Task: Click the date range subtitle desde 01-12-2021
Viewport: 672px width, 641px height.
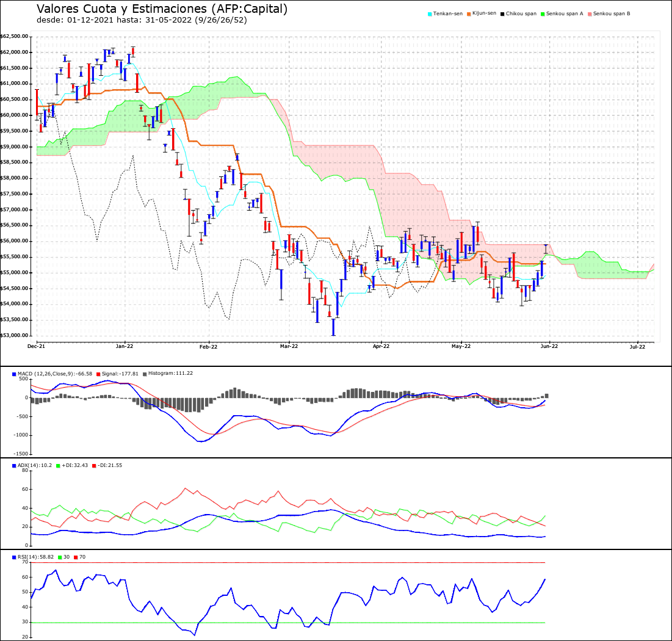Action: tap(142, 20)
